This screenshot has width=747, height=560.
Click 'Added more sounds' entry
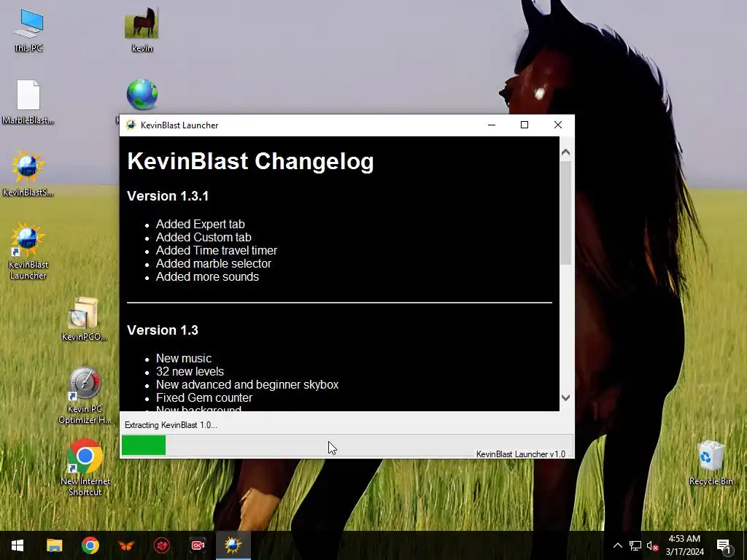point(207,276)
